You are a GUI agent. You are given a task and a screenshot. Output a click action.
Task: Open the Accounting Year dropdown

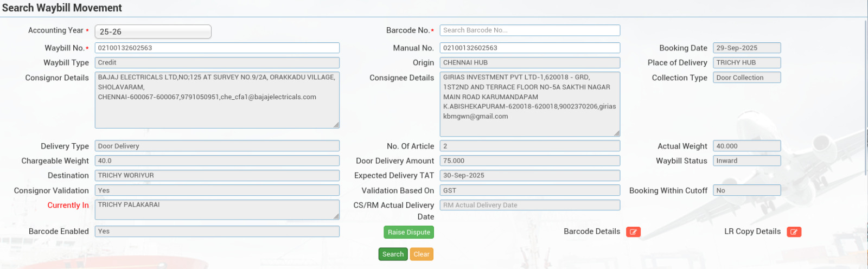[x=153, y=32]
